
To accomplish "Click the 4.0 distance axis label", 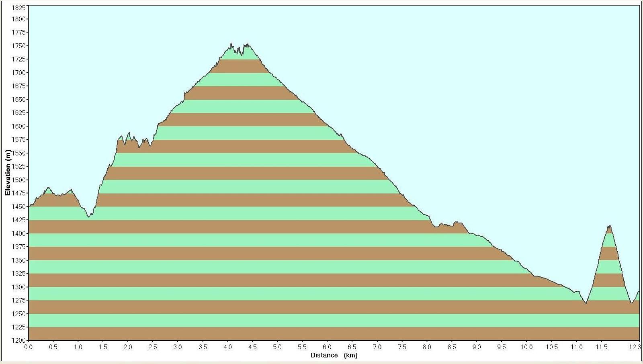I will pyautogui.click(x=227, y=347).
